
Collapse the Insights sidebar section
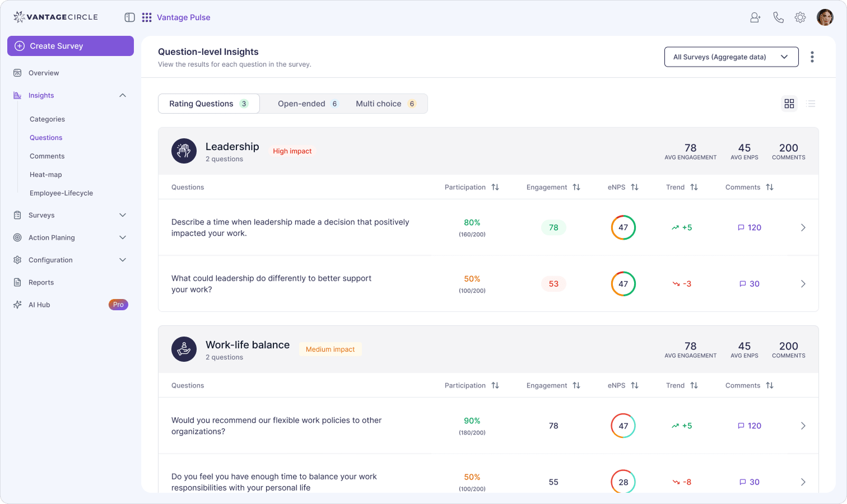click(123, 95)
